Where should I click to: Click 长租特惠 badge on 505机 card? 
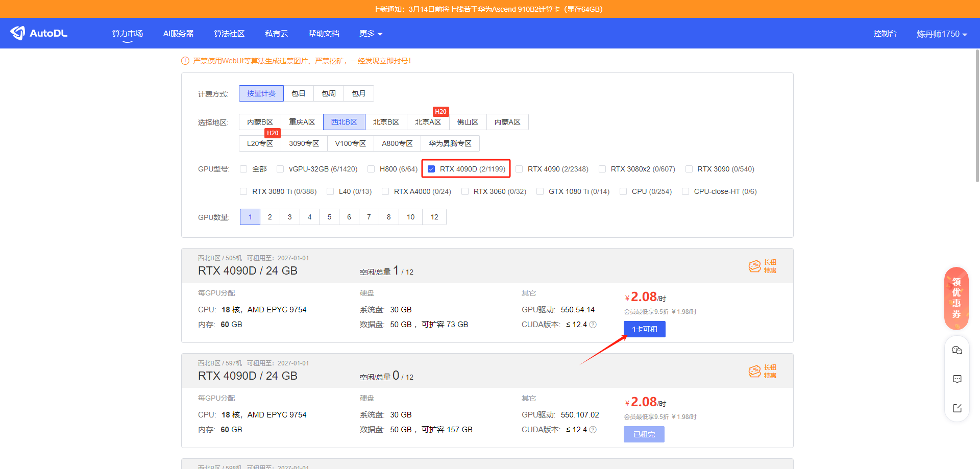763,266
